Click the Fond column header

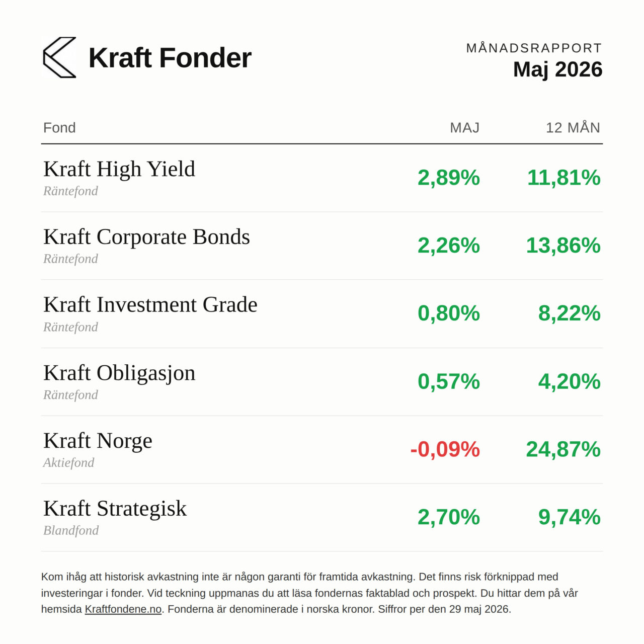pos(59,128)
